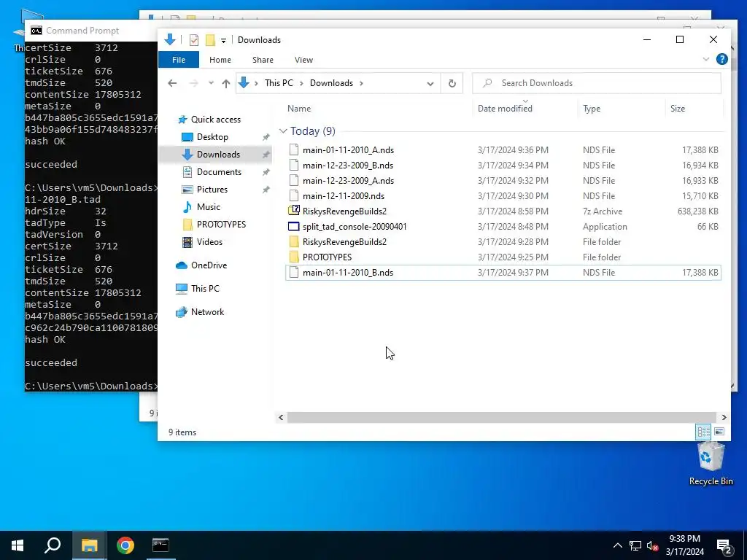
Task: Select Videos in navigation pane
Action: tap(209, 242)
